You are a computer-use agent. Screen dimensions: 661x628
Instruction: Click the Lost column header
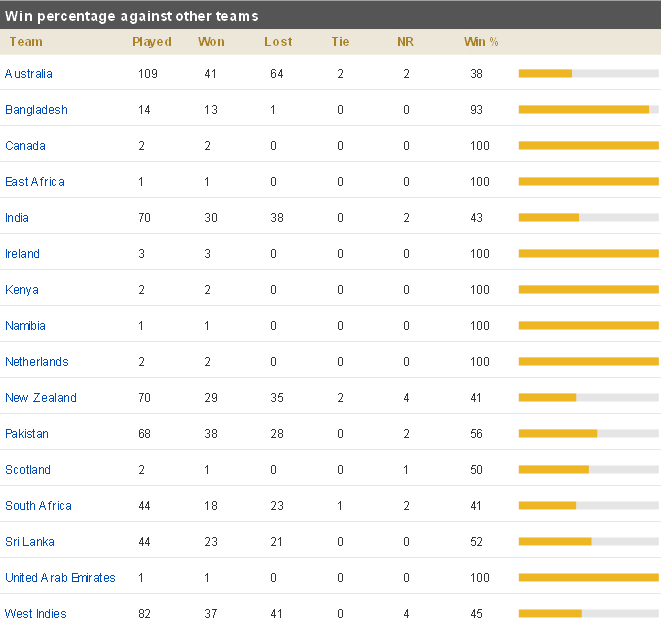tap(278, 42)
